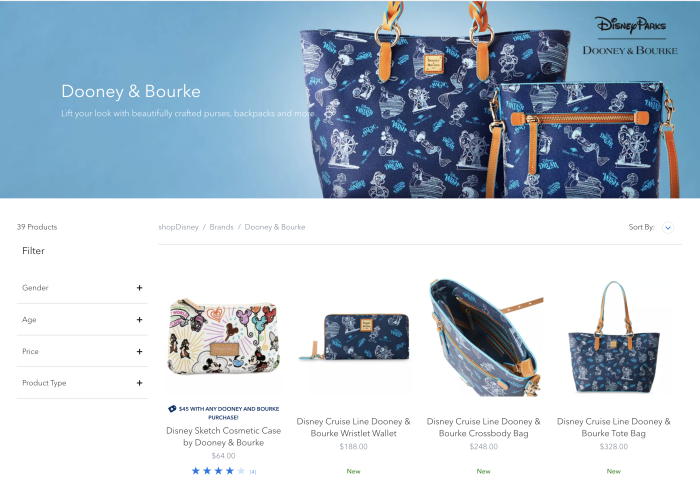Open the Sort By dropdown arrow
The height and width of the screenshot is (487, 700).
point(668,228)
